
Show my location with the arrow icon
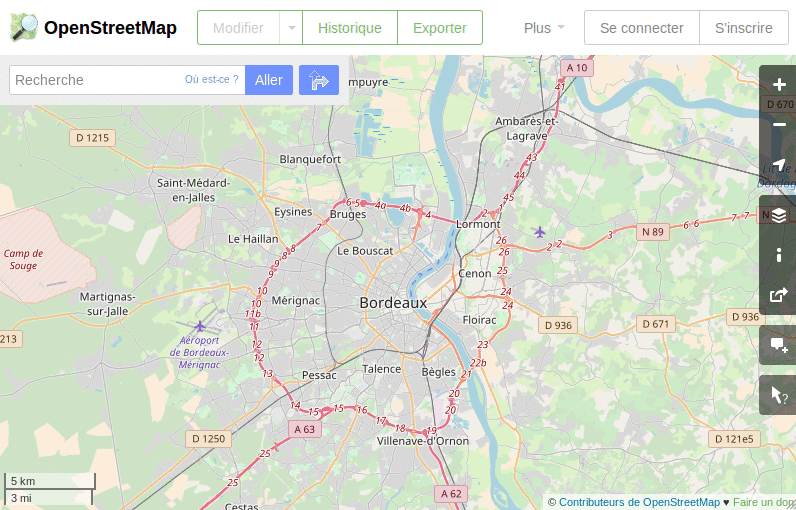click(779, 164)
